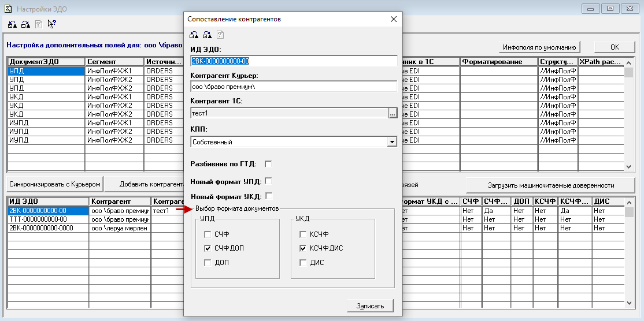Click Загрузить машиночитаемые доверенности button
The image size is (644, 321).
pos(550,185)
